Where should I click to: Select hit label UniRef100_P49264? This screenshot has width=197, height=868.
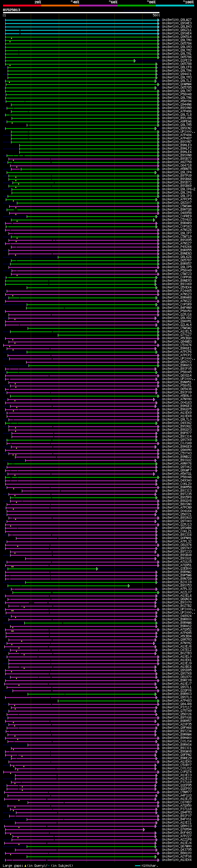(177, 247)
